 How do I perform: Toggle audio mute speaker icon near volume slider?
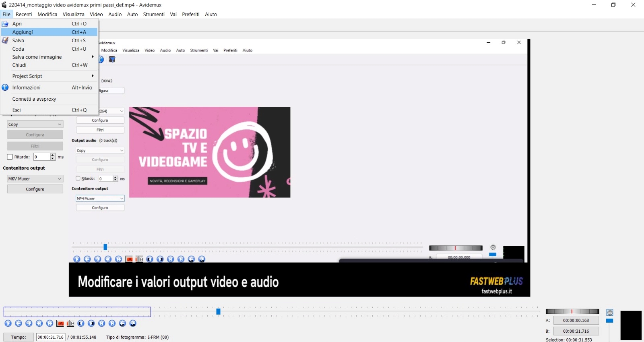[x=610, y=313]
